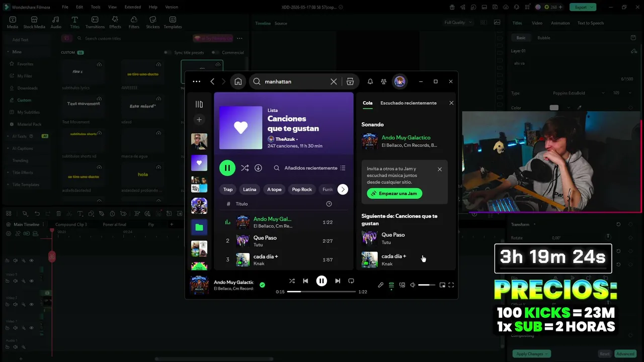Open Your Library in Spotify sidebar

[199, 104]
